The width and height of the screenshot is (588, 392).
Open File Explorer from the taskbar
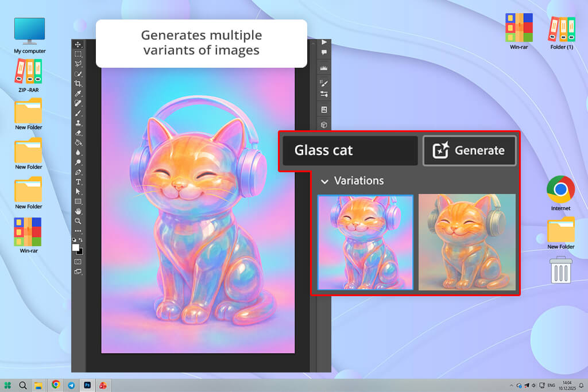point(38,385)
